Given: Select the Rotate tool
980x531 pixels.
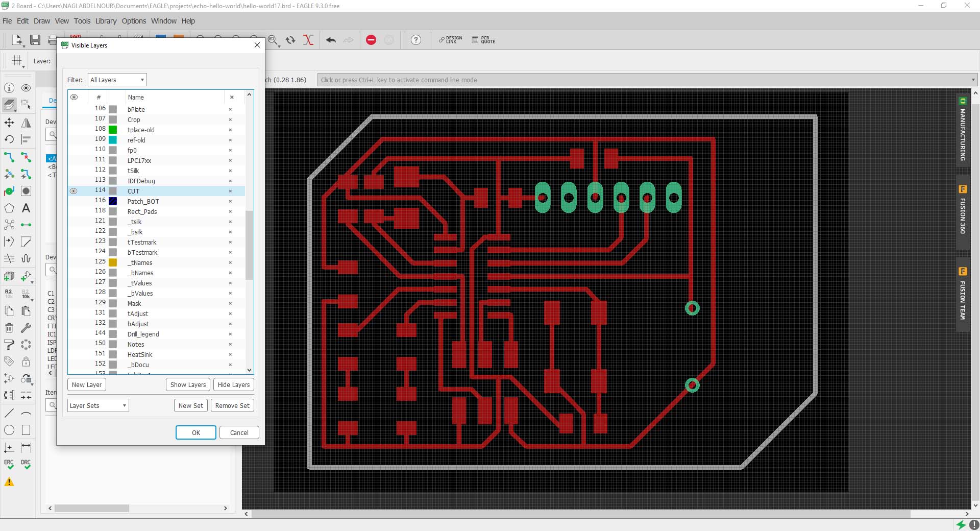Looking at the screenshot, I should pyautogui.click(x=9, y=139).
